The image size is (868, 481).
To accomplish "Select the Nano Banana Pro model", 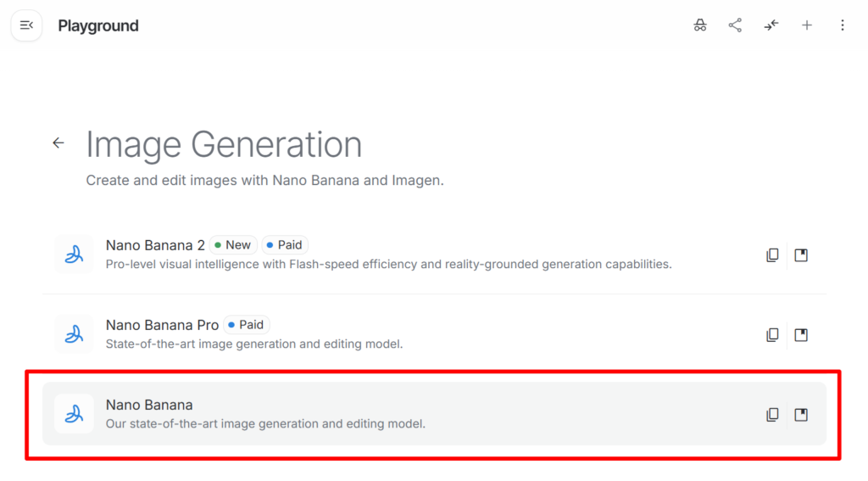I will click(x=162, y=325).
